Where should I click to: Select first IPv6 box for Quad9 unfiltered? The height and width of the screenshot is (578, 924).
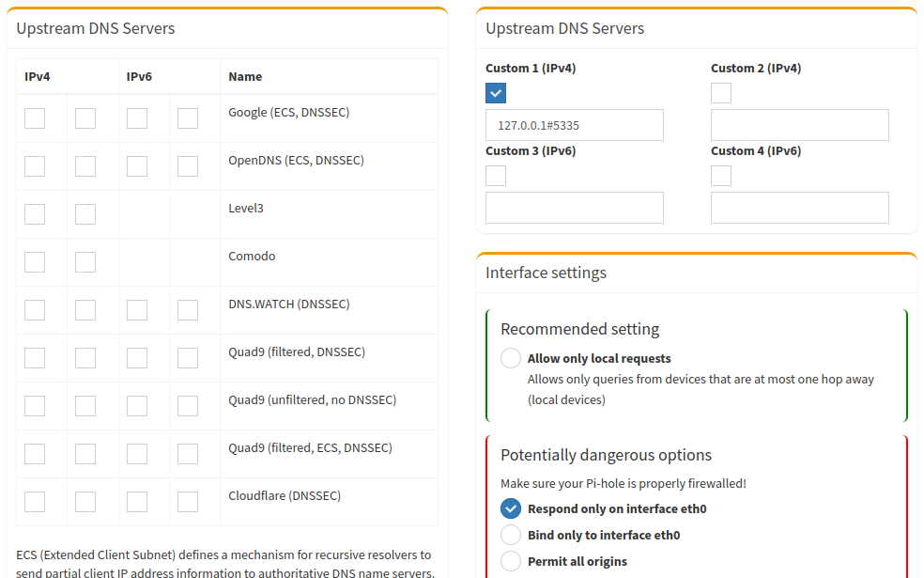tap(137, 406)
